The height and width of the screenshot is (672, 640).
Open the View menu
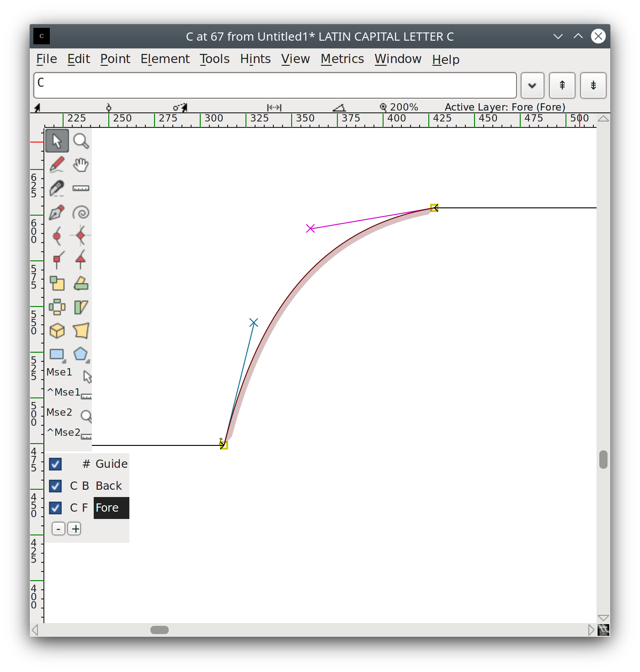(x=295, y=59)
